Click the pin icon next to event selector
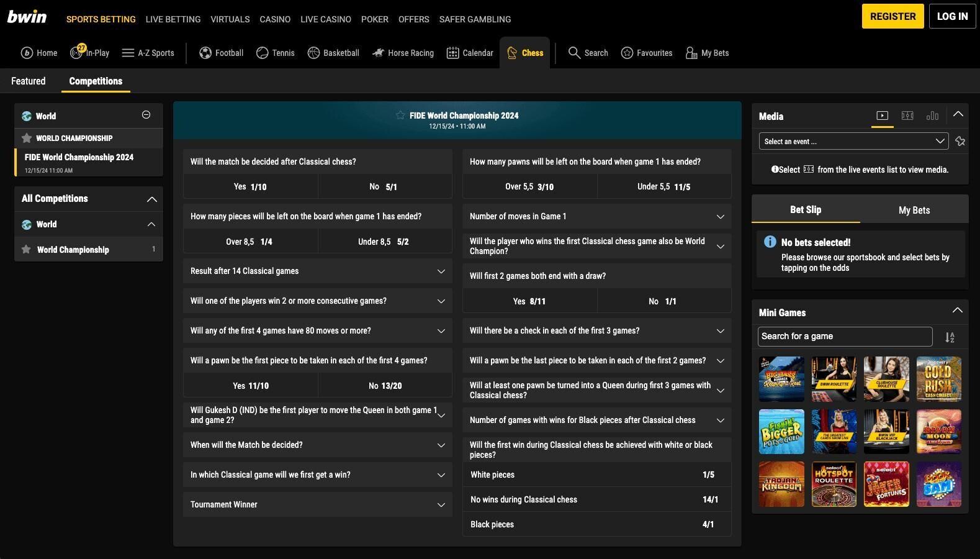Screen dimensions: 980x559 (x=960, y=141)
